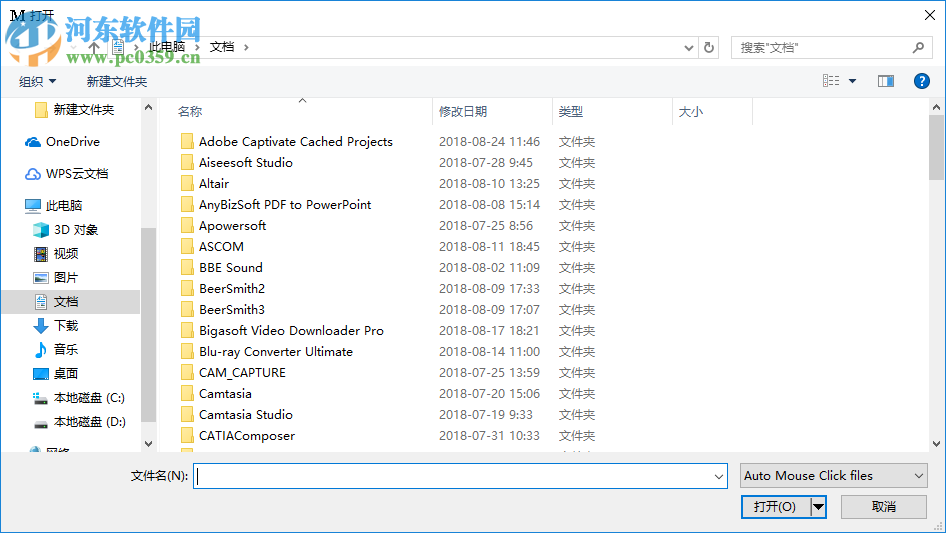
Task: Click the refresh icon next to address bar
Action: 709,47
